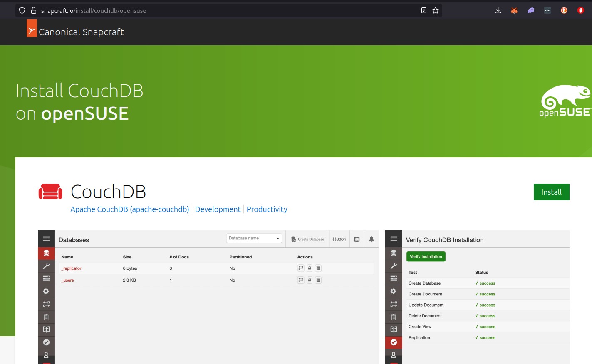The height and width of the screenshot is (364, 592).
Task: Click the Firefox downloads icon in the browser toolbar
Action: pyautogui.click(x=498, y=10)
